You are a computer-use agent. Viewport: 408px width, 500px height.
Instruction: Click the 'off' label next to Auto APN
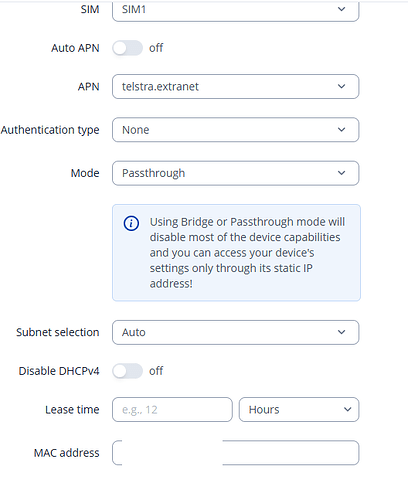[156, 48]
